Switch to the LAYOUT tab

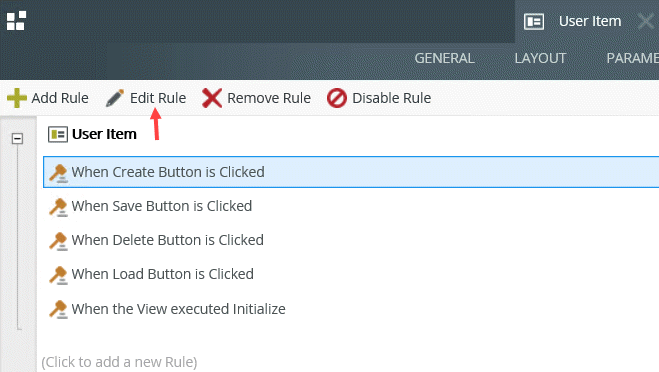tap(540, 58)
